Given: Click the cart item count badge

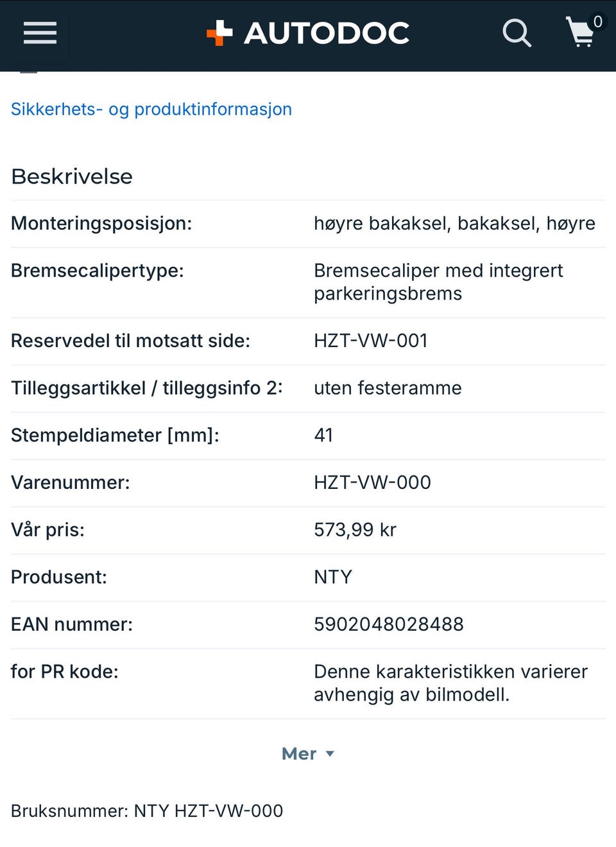Looking at the screenshot, I should [x=597, y=22].
